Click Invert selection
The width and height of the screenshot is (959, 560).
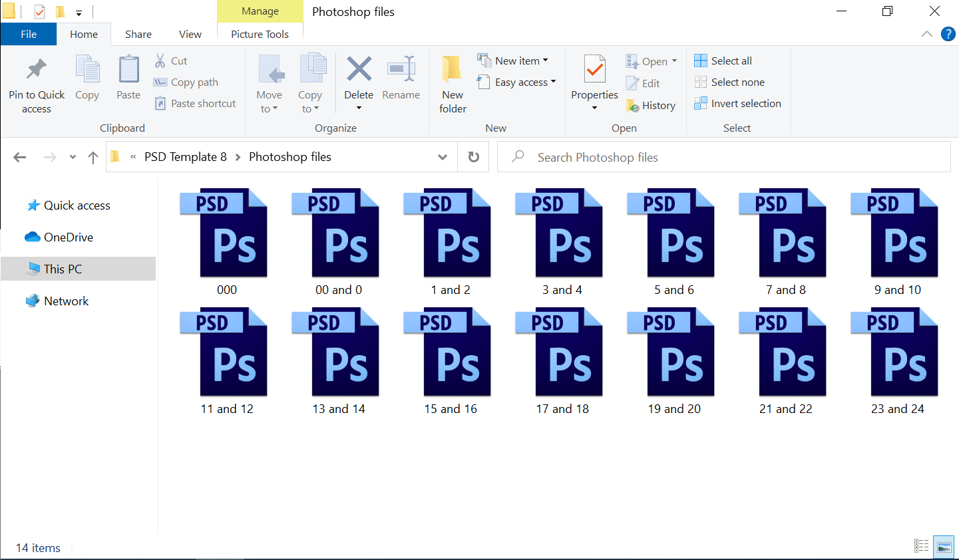click(737, 103)
